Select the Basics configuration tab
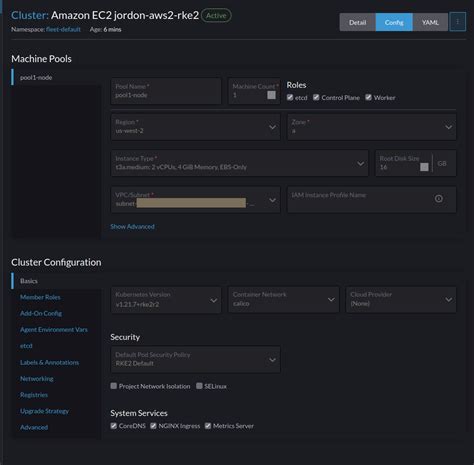The height and width of the screenshot is (465, 474). (x=56, y=281)
